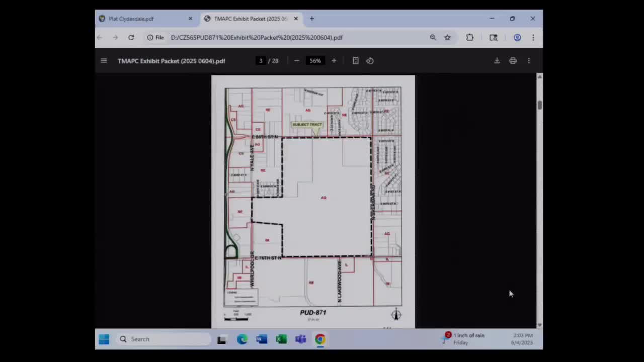The height and width of the screenshot is (362, 644).
Task: Edit the page number field
Action: 261,61
